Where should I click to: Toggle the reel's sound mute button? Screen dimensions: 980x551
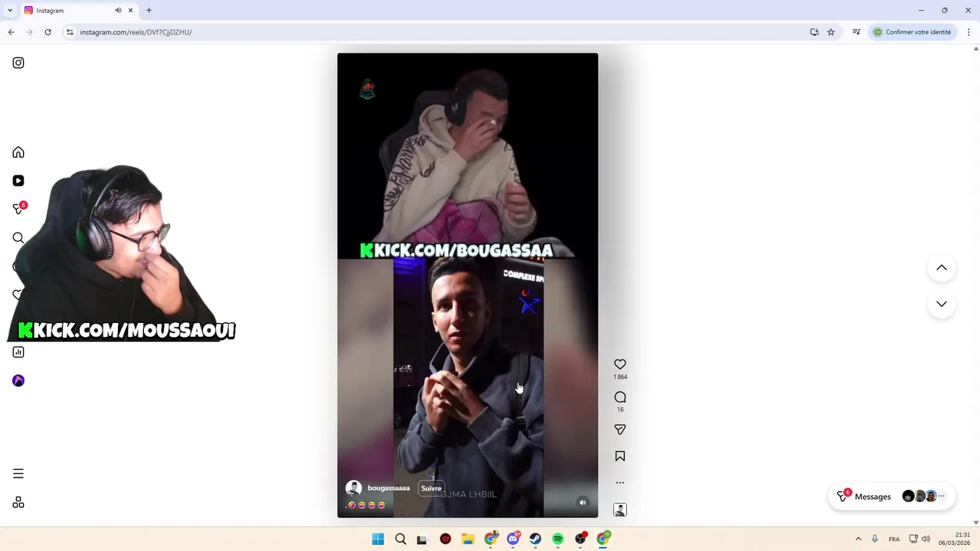click(x=583, y=503)
